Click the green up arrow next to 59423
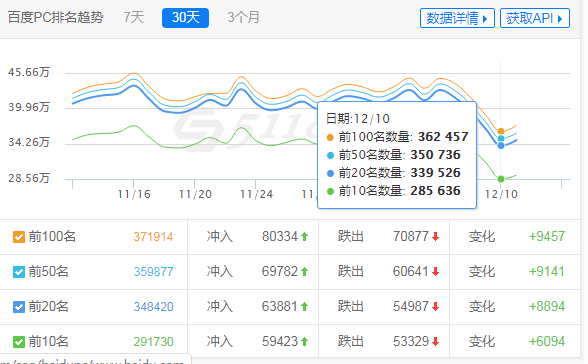Viewport: 588px width, 364px height. coord(304,342)
